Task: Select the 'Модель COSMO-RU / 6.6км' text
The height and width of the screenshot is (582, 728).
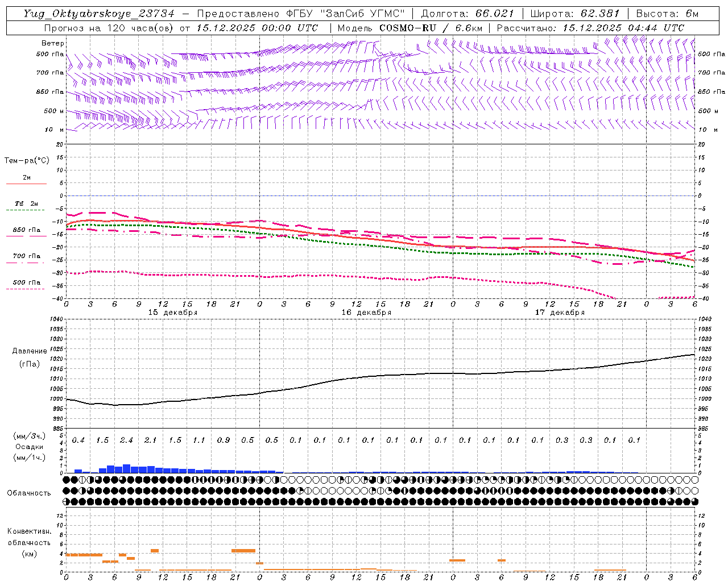Action: [x=409, y=28]
